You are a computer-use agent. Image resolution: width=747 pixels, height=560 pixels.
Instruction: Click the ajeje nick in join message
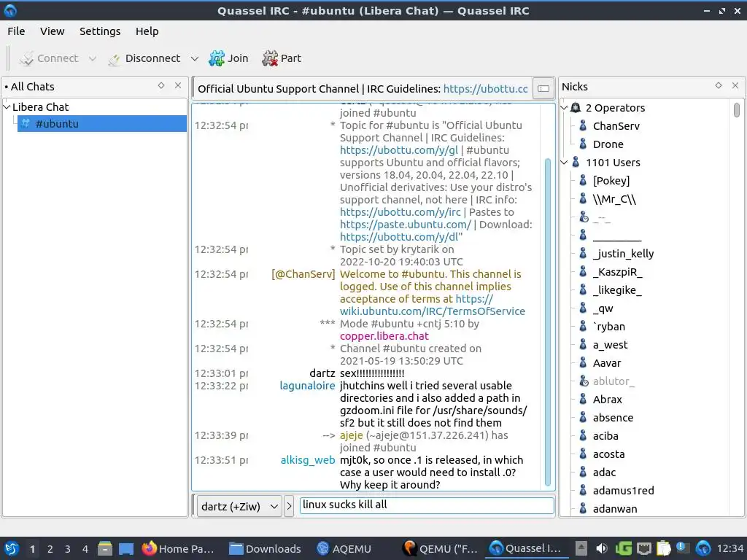(x=351, y=435)
